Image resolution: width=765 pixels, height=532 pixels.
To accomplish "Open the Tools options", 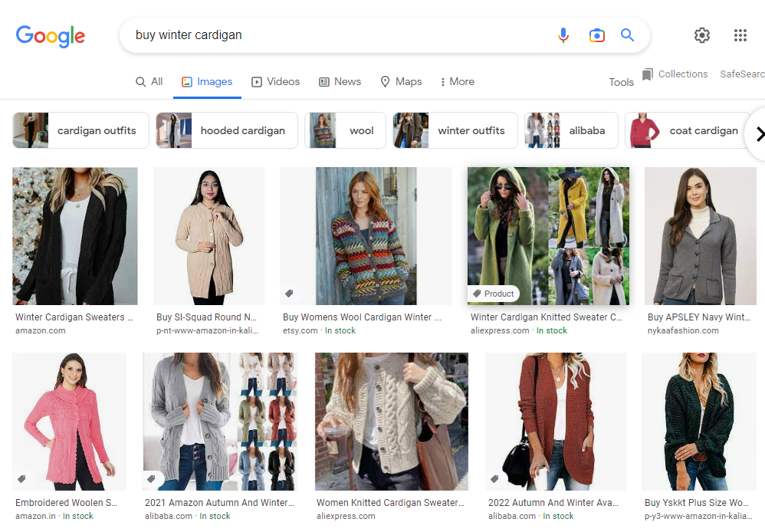I will 621,82.
